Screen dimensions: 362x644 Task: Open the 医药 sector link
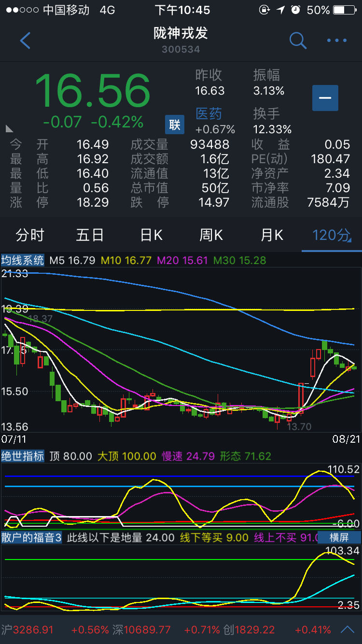click(209, 113)
